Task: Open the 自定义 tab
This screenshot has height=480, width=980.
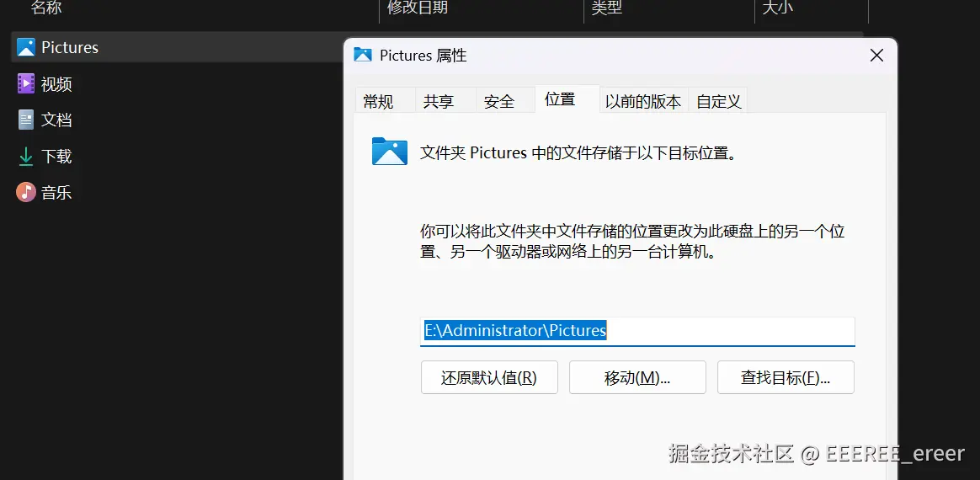Action: click(719, 102)
